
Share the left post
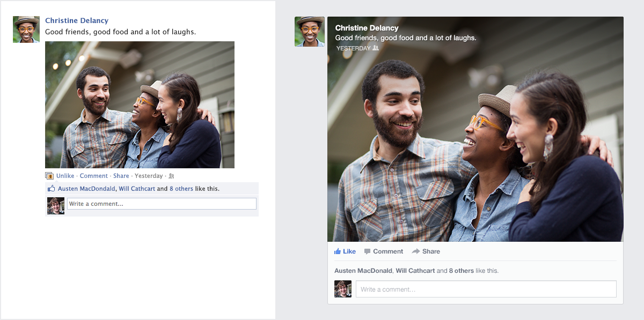[121, 176]
